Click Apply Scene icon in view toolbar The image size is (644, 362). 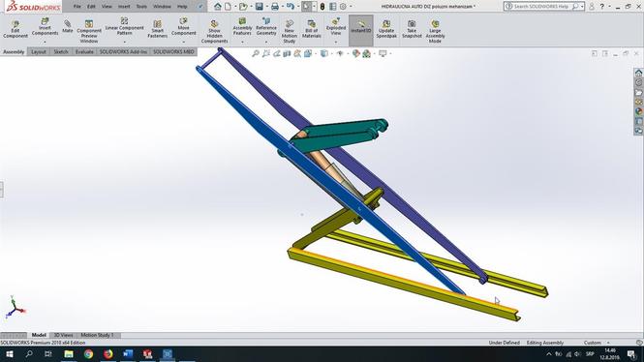point(366,53)
